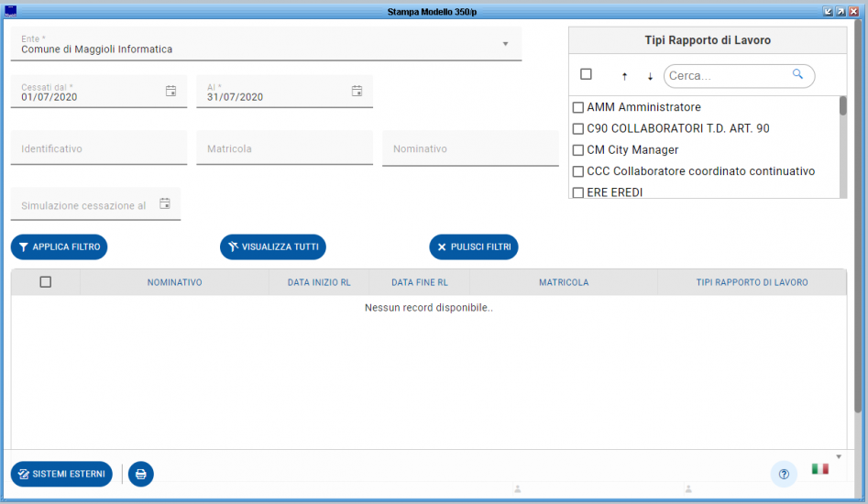This screenshot has height=504, width=868.
Task: Move selection down with the down arrow
Action: click(x=650, y=76)
